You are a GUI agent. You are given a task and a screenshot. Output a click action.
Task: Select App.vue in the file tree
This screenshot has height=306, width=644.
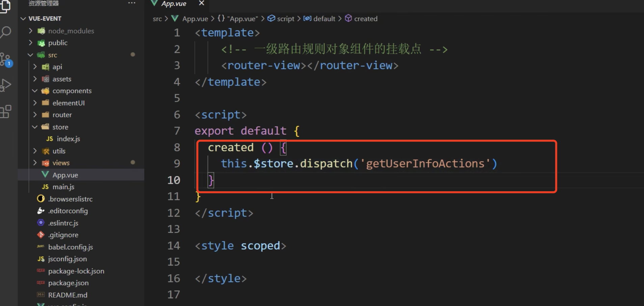[x=81, y=175]
